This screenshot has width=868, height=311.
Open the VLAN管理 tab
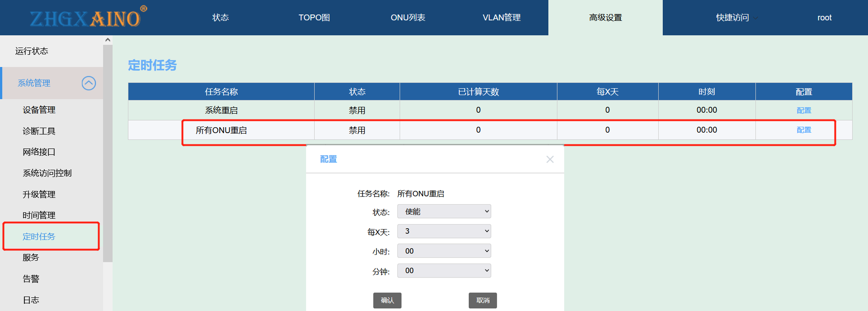coord(501,18)
